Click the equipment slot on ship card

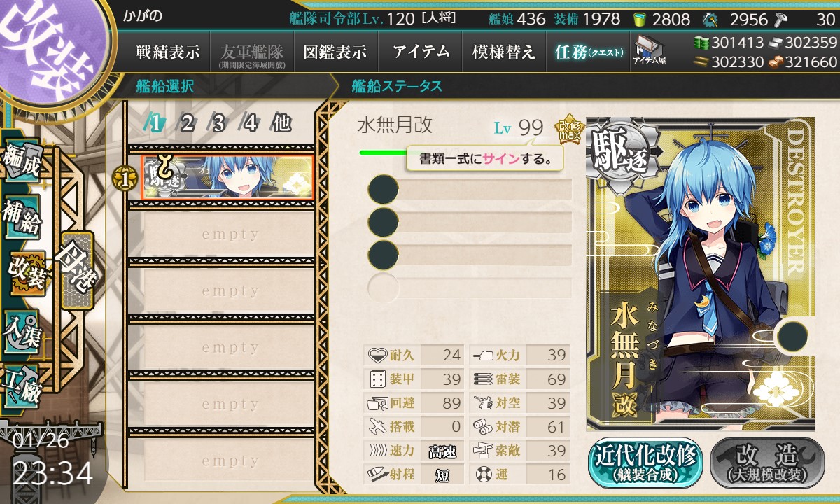(x=792, y=336)
